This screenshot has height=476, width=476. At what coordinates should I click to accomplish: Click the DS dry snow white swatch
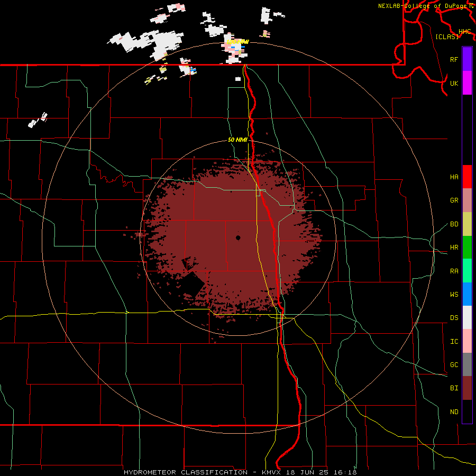(x=467, y=317)
